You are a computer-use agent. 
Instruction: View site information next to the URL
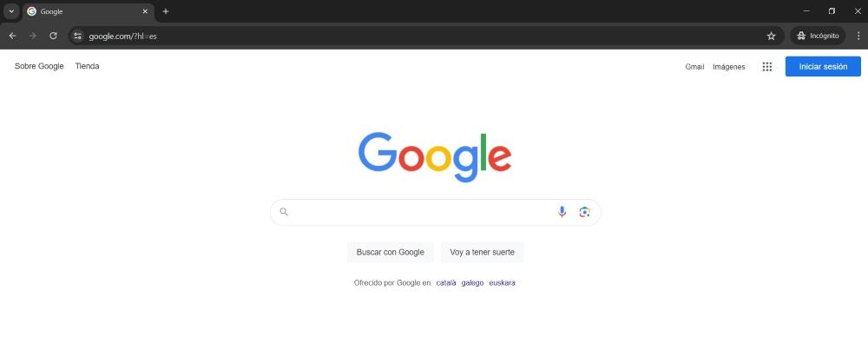pyautogui.click(x=77, y=36)
